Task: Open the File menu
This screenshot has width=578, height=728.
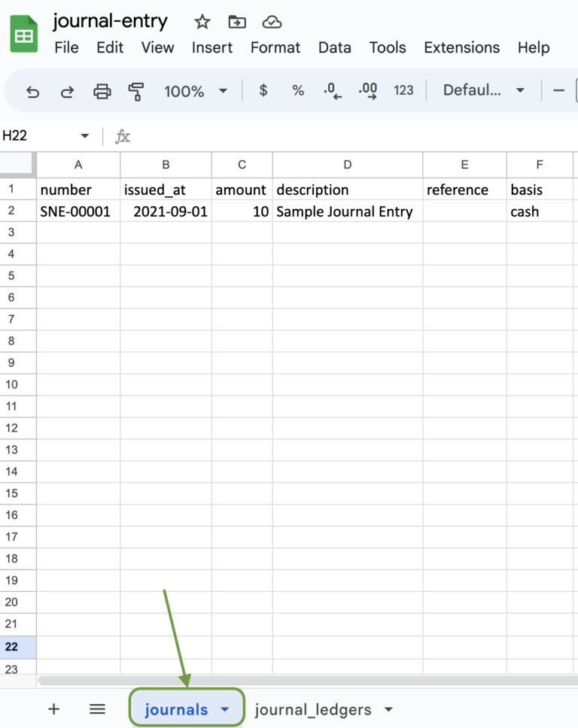Action: [66, 47]
